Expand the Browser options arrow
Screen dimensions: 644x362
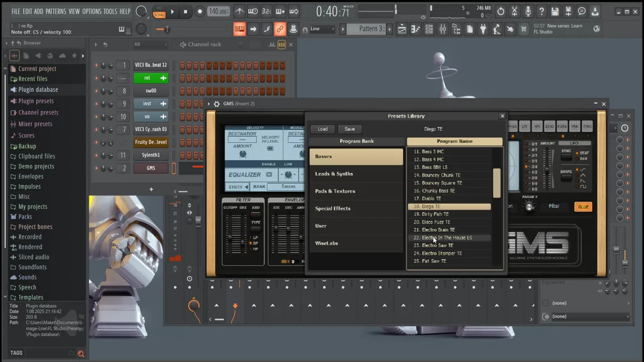pos(7,43)
